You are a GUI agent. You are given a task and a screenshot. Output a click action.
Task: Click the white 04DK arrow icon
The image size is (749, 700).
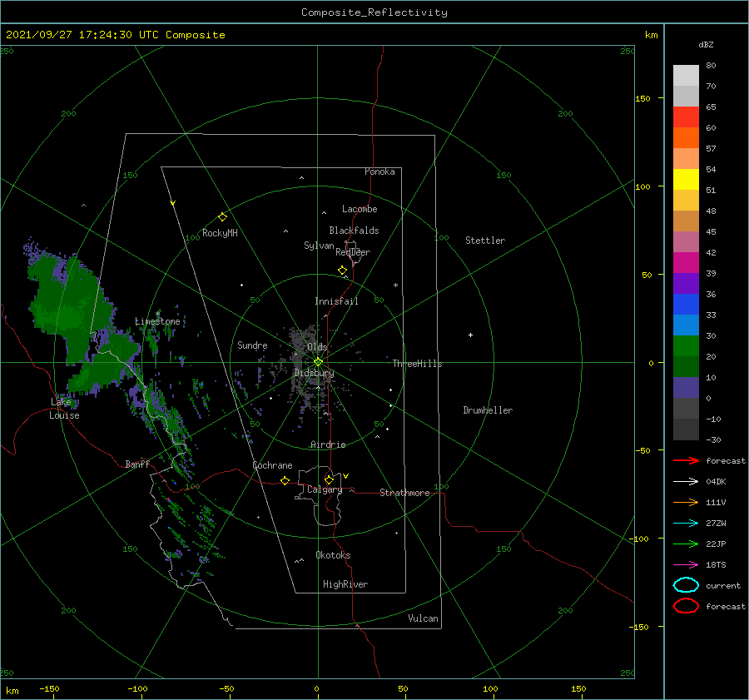coord(686,481)
